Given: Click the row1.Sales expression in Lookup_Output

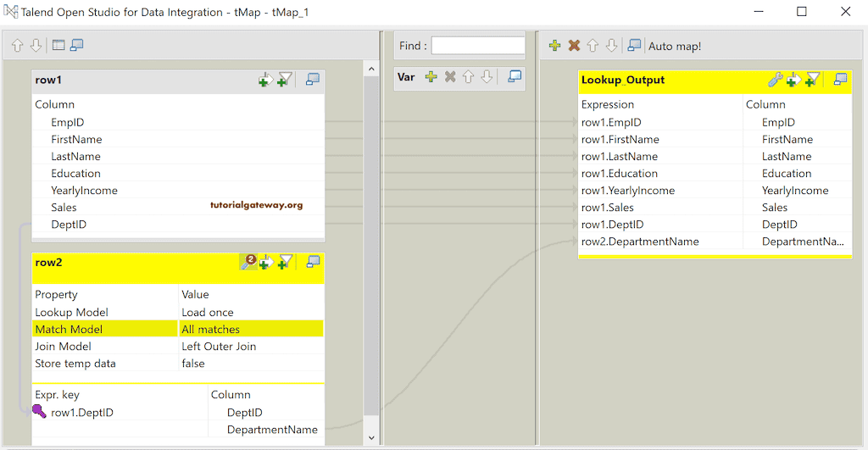Looking at the screenshot, I should tap(607, 207).
